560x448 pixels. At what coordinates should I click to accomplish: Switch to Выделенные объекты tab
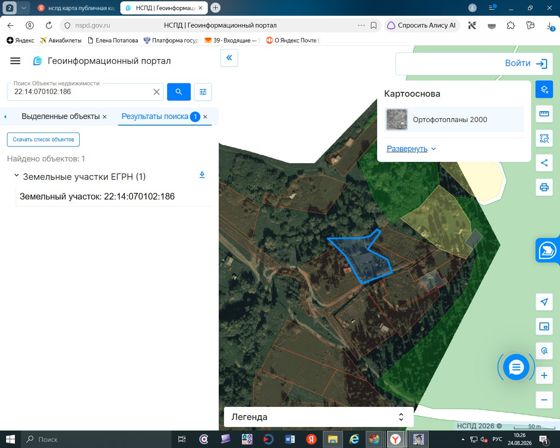click(60, 116)
